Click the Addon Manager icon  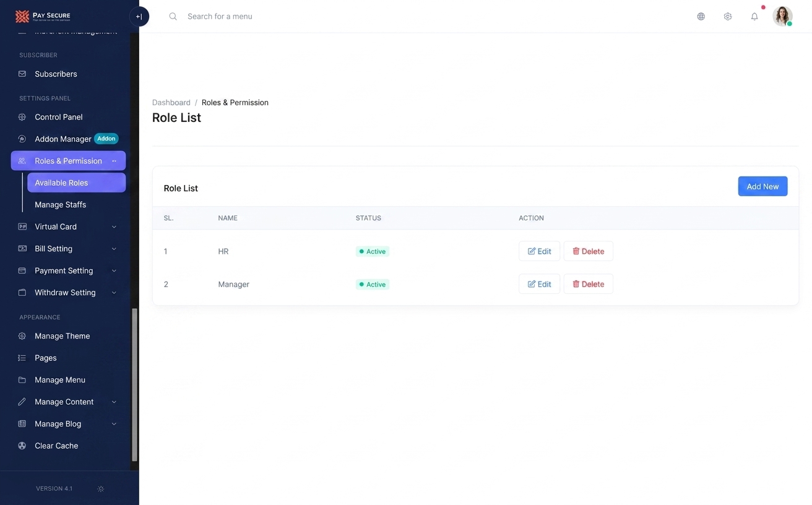click(22, 139)
